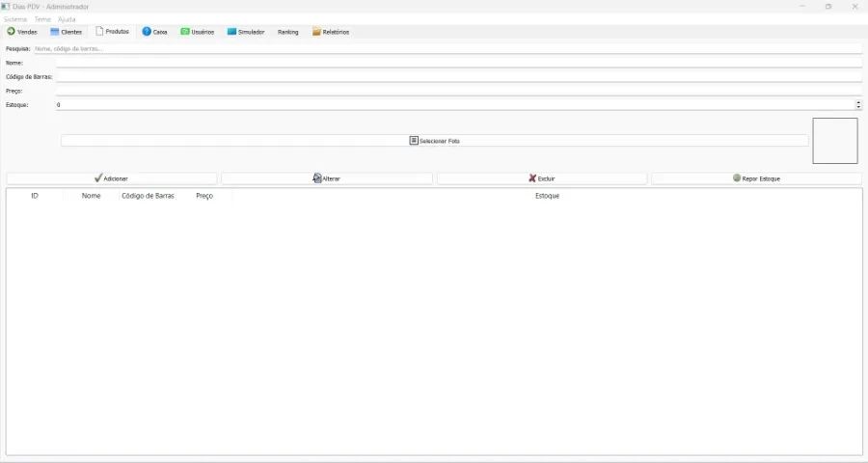Click the Selecionar Foto button
The height and width of the screenshot is (463, 868).
tap(434, 141)
